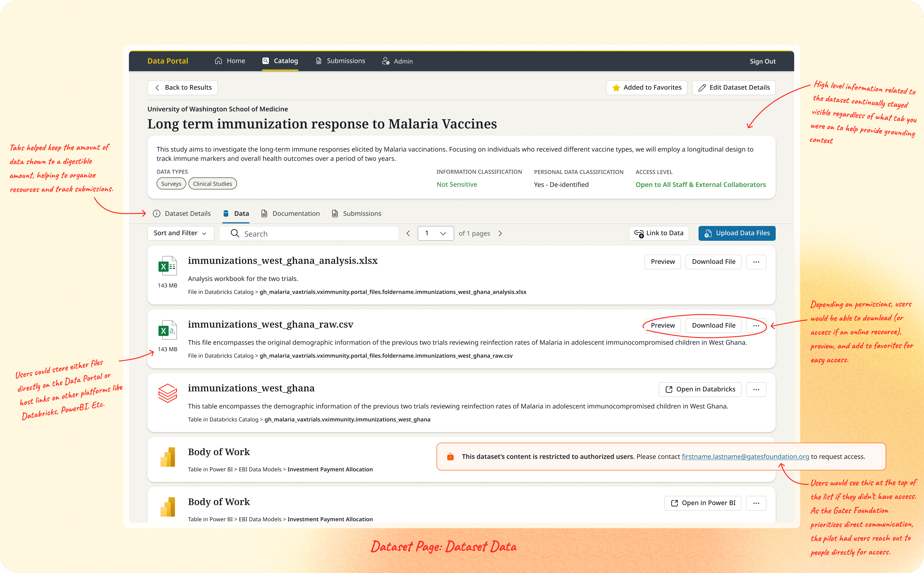Click the Databricks icon beside immunizations_west_ghana
The height and width of the screenshot is (573, 924).
(x=167, y=393)
